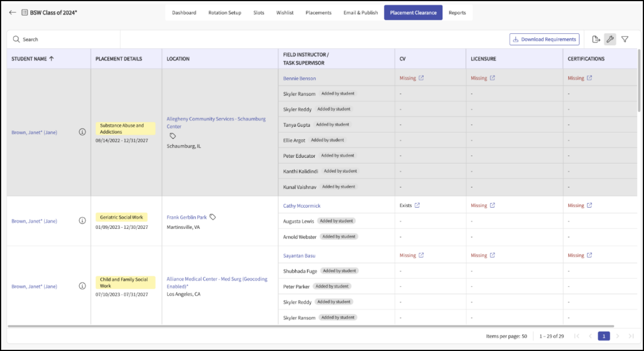Open the Items per page selector

[507, 336]
